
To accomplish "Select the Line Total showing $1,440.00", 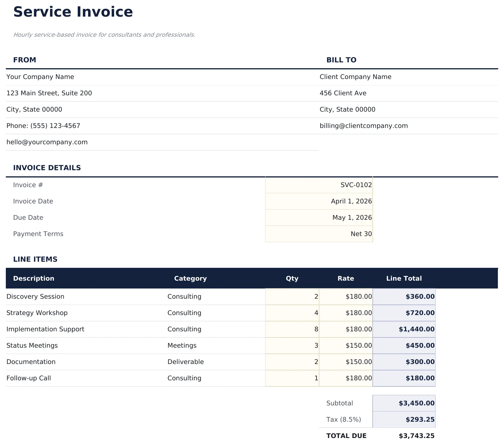I will pos(404,329).
